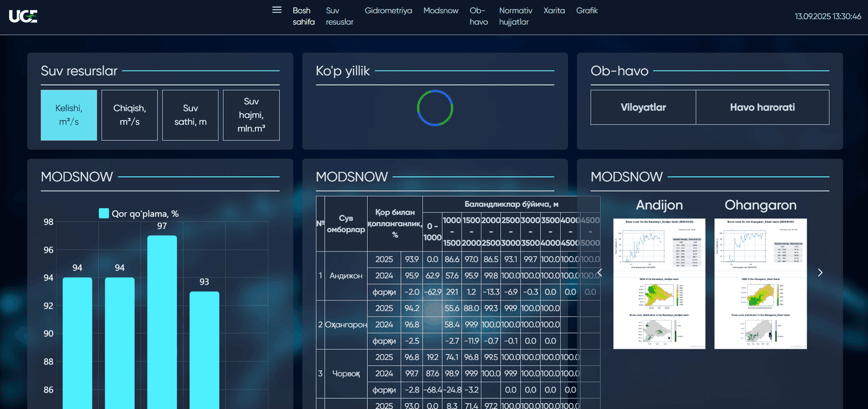Click the date and time display

click(828, 16)
